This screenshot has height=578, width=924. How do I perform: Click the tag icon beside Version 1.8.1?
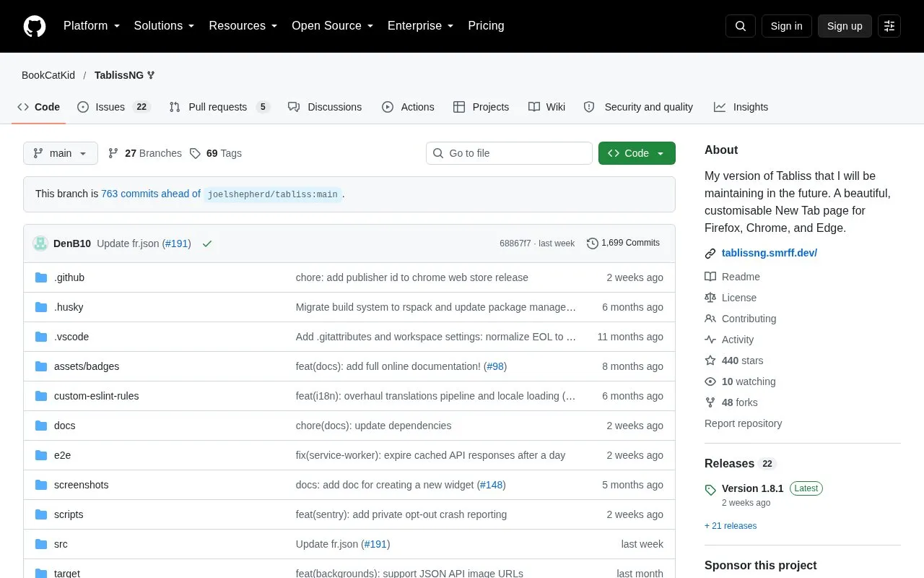click(710, 490)
